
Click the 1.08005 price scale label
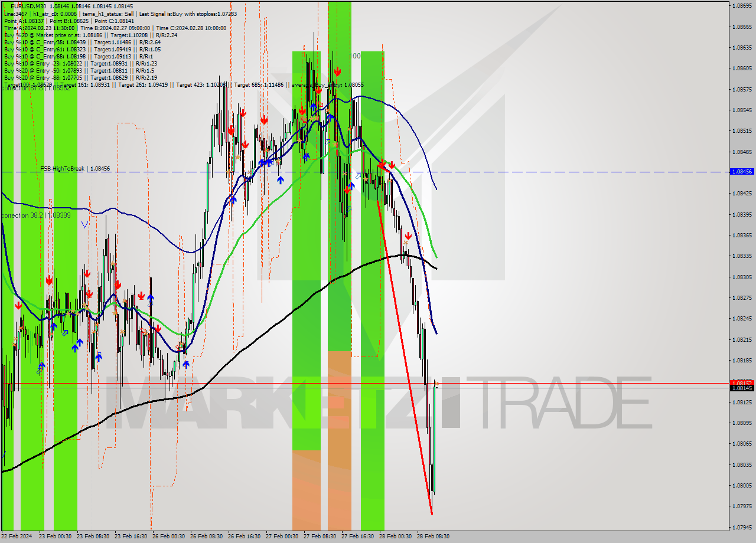click(742, 485)
